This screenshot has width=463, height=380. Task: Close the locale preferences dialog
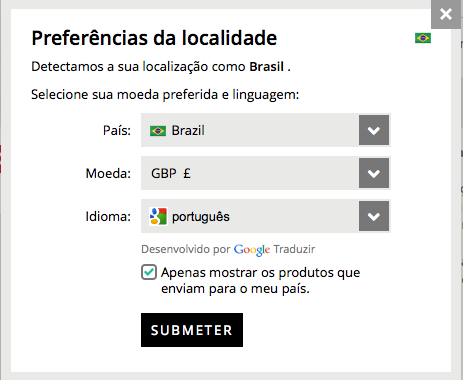tap(446, 14)
